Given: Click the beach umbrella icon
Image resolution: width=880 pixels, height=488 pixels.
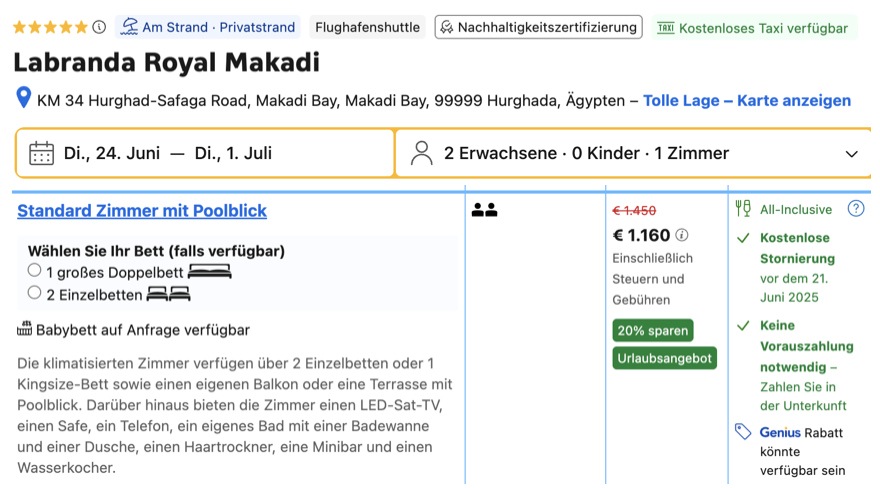Looking at the screenshot, I should pyautogui.click(x=129, y=27).
